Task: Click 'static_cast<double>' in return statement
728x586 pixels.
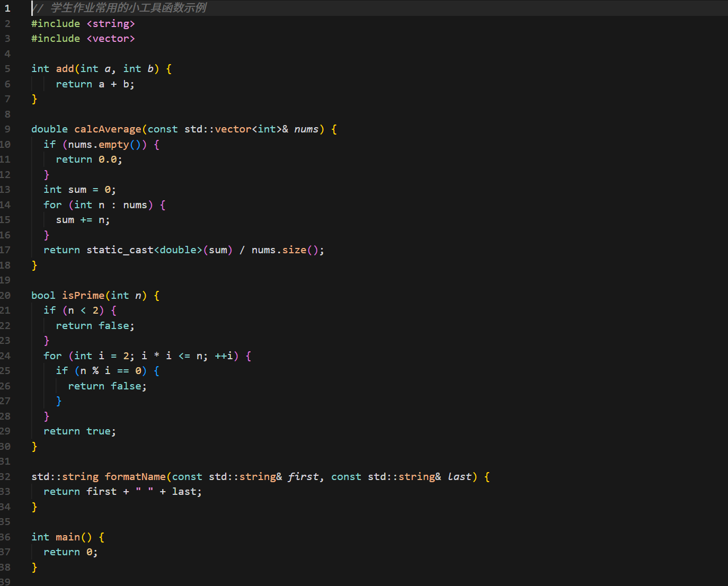Action: click(145, 250)
